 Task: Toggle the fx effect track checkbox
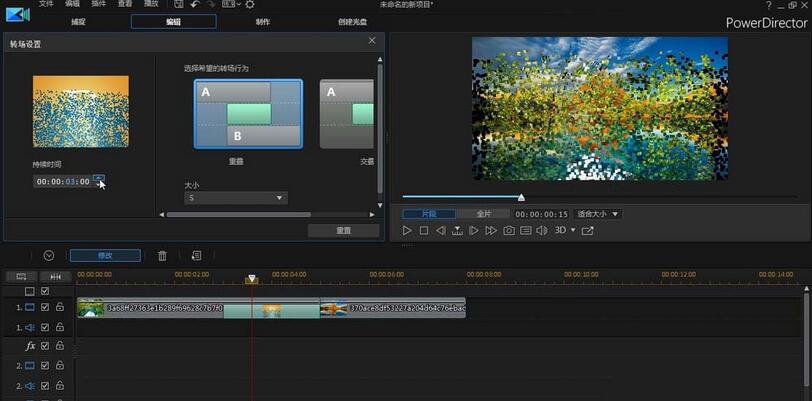[x=45, y=346]
